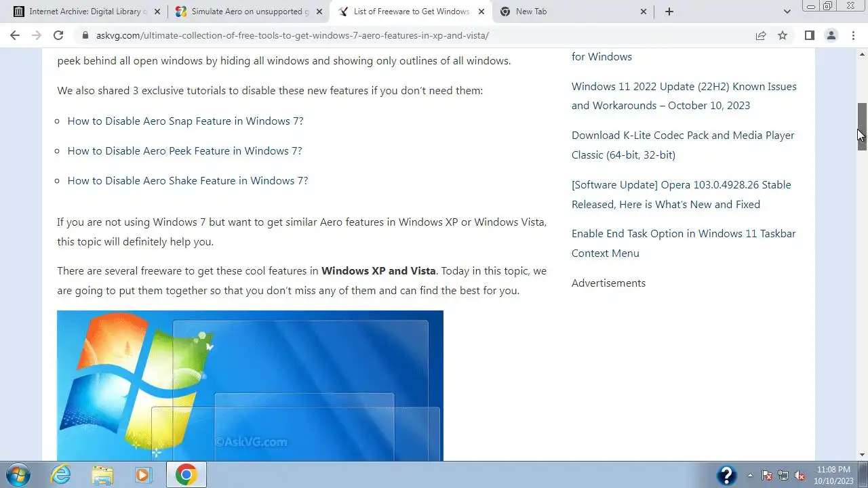The width and height of the screenshot is (868, 488).
Task: Close the Internet Archive tab
Action: tap(157, 12)
